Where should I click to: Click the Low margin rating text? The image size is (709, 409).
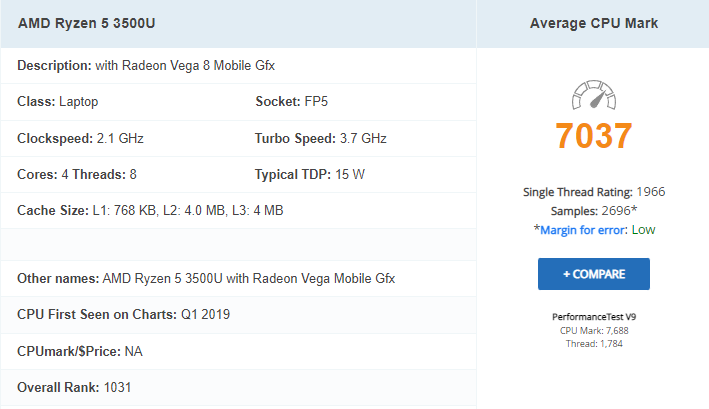coord(643,230)
